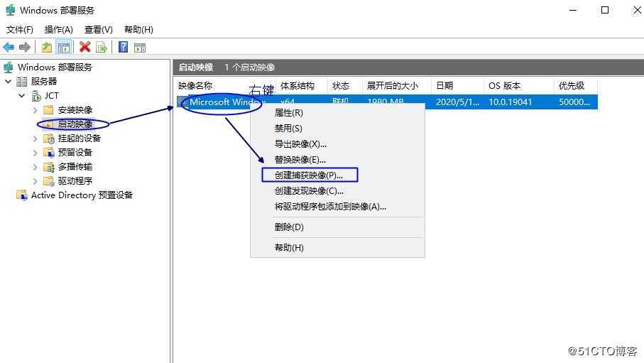The height and width of the screenshot is (363, 644).
Task: Expand the 多播传输 node
Action: (36, 166)
